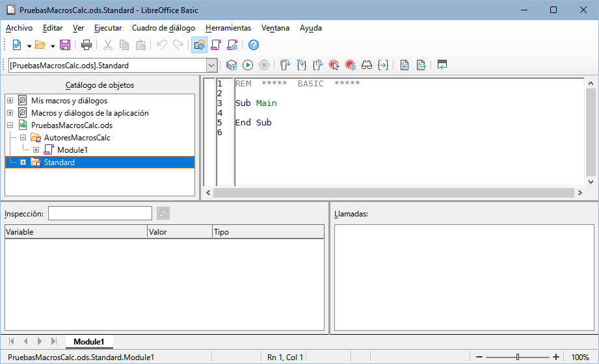The width and height of the screenshot is (599, 364).
Task: Open the Archivo menu
Action: pos(19,28)
